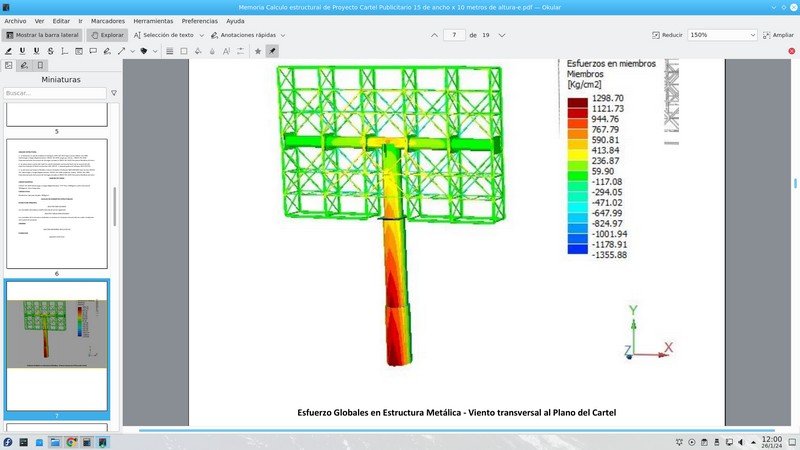Open the Marcadores menu

click(108, 21)
